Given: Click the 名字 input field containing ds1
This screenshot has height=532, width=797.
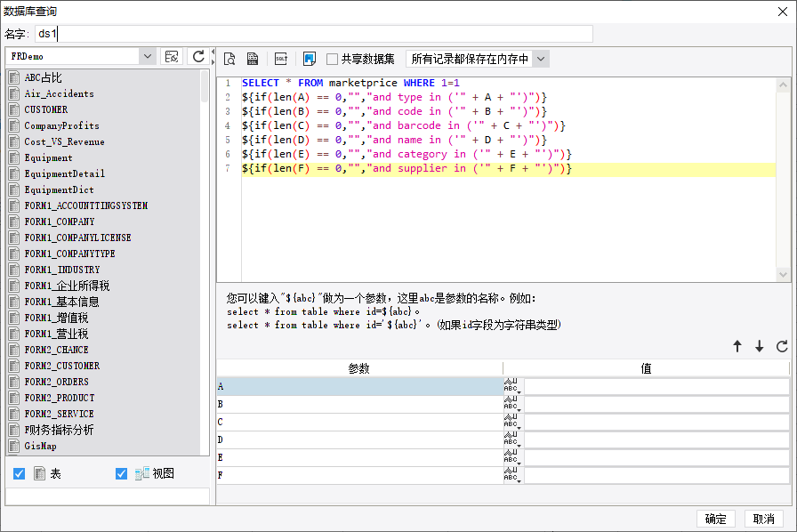Looking at the screenshot, I should point(314,34).
